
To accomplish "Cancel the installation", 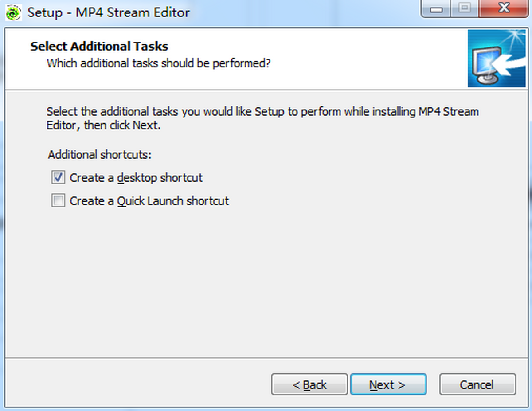I will click(x=477, y=384).
